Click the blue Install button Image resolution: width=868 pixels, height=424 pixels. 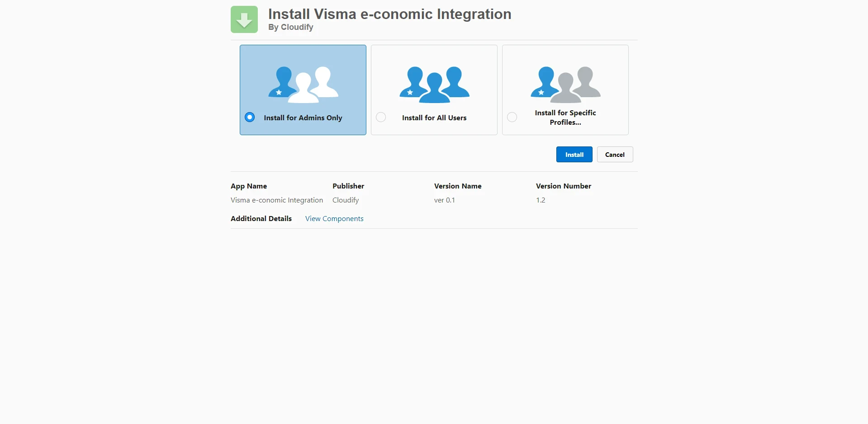(574, 155)
